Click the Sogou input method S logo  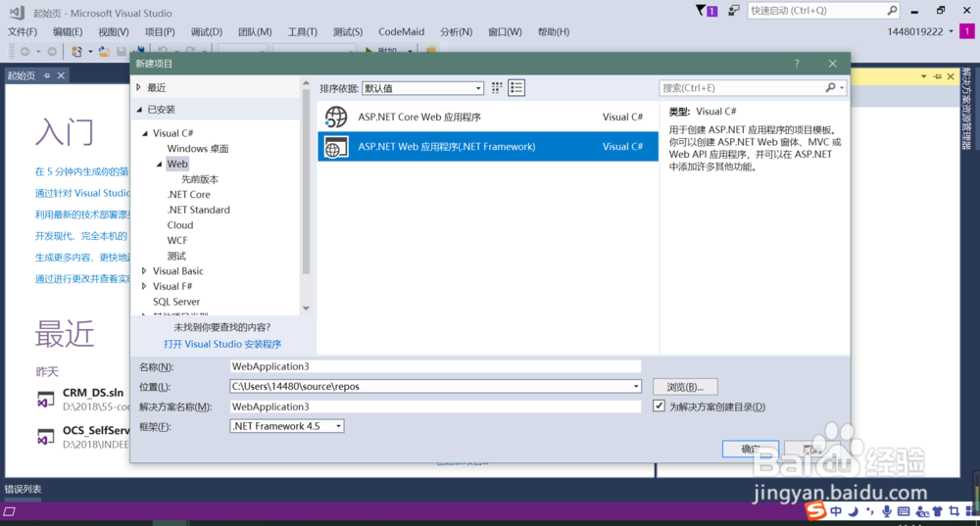[815, 510]
